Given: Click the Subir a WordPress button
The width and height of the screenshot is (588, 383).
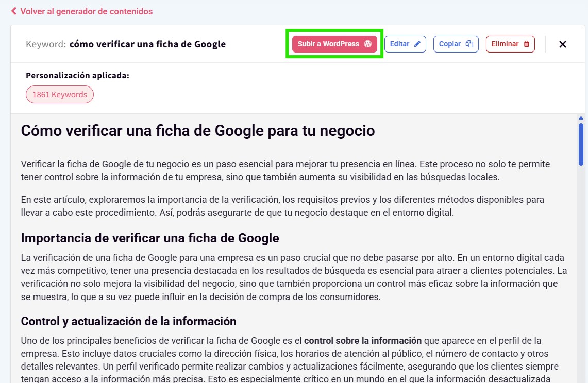Looking at the screenshot, I should (334, 44).
